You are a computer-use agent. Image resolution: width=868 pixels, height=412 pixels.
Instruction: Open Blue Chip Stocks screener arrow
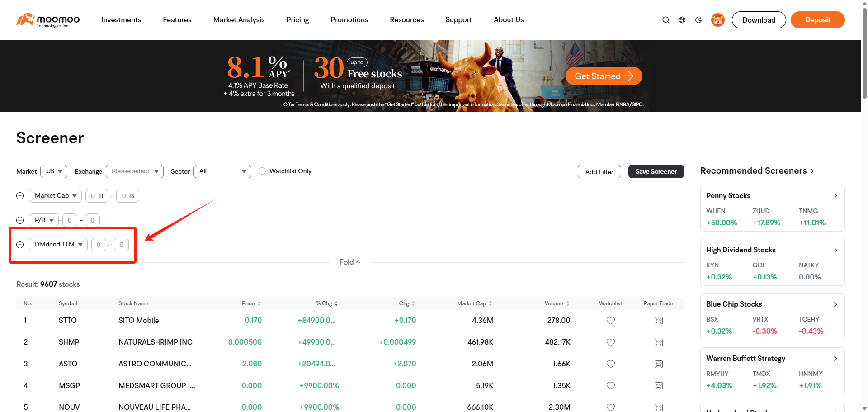pos(835,304)
